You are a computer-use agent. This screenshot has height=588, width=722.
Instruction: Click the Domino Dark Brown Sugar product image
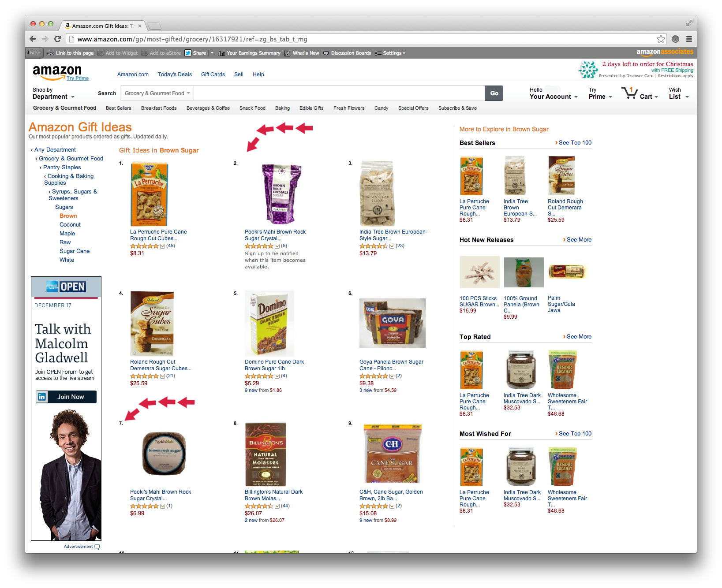[x=269, y=323]
